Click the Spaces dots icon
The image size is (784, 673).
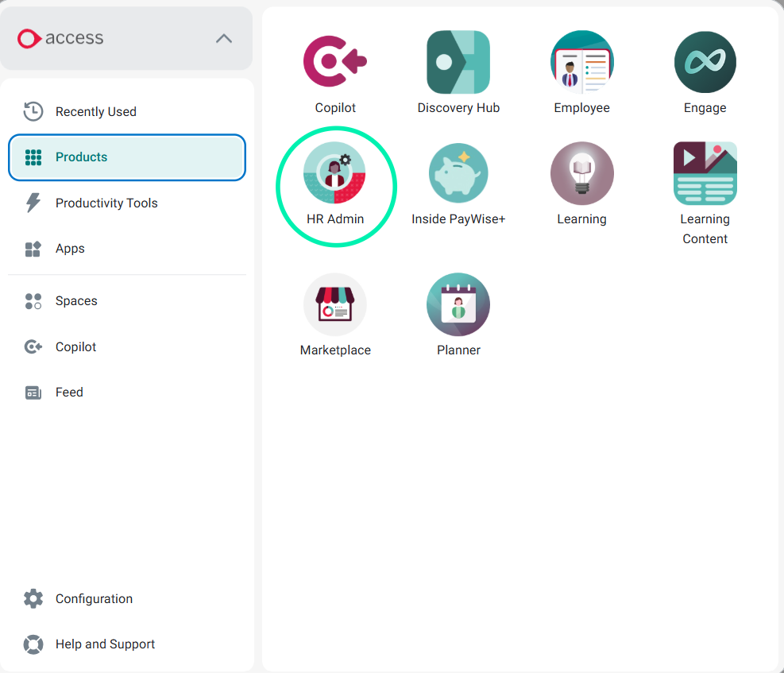[33, 301]
